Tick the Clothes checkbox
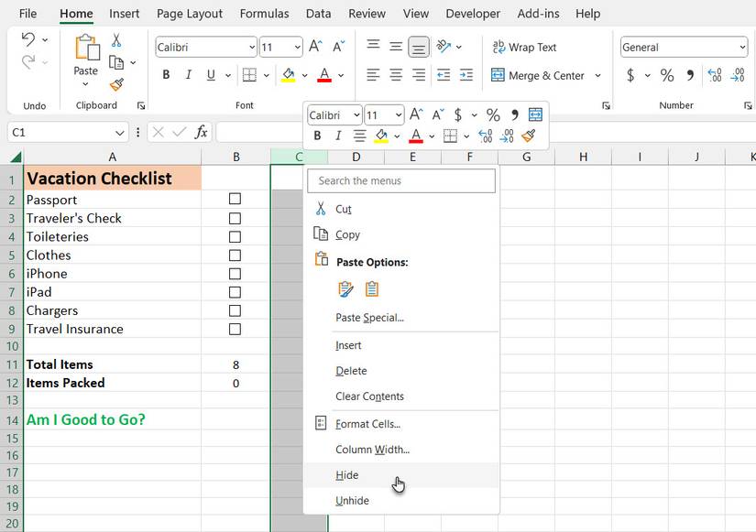The image size is (756, 532). click(235, 255)
